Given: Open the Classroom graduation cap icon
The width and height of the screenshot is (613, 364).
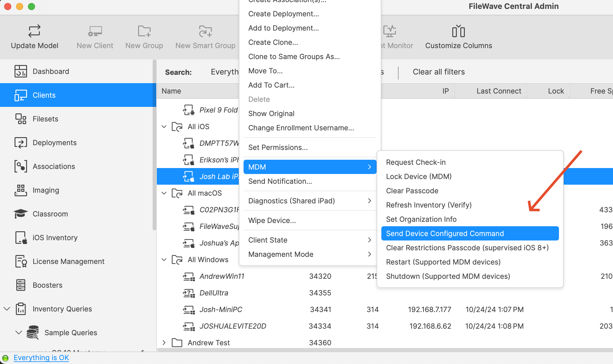Looking at the screenshot, I should pyautogui.click(x=20, y=214).
